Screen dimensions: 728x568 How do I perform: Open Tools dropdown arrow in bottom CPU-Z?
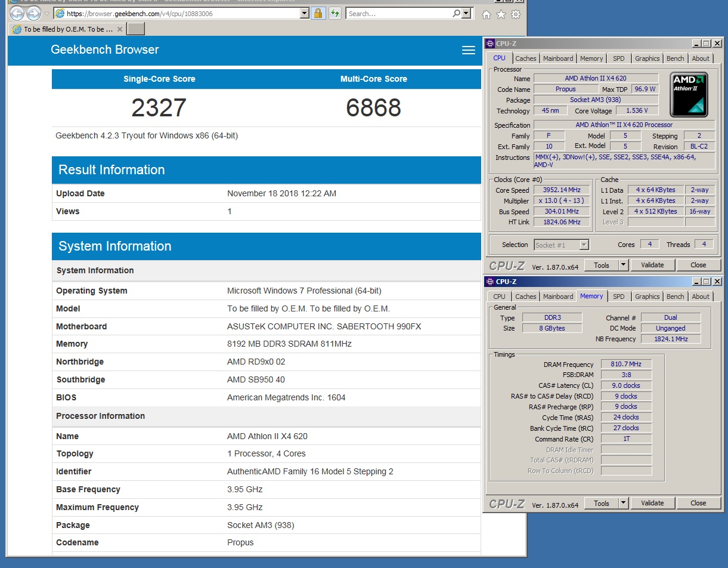click(624, 503)
